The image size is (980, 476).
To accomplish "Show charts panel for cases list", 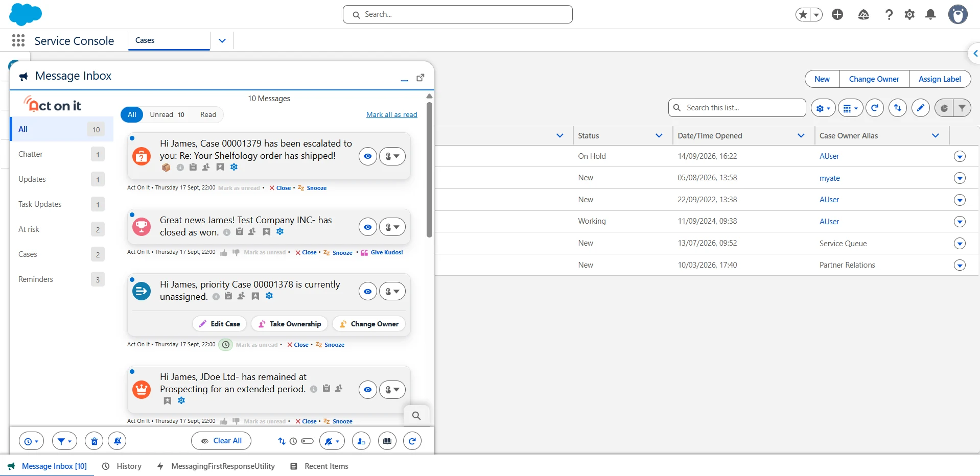I will [944, 108].
